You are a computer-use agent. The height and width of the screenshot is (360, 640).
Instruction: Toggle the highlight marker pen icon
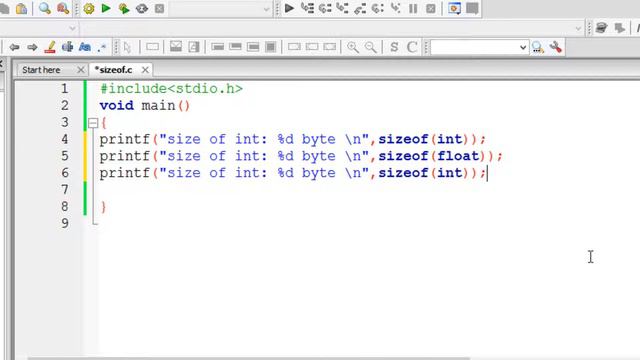pyautogui.click(x=50, y=47)
